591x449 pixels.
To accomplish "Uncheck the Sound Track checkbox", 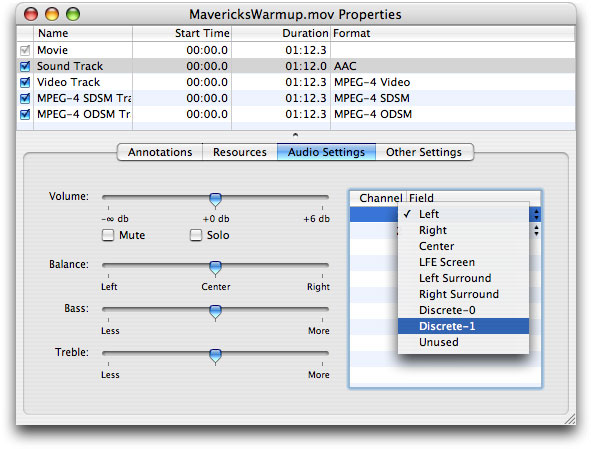I will [25, 66].
